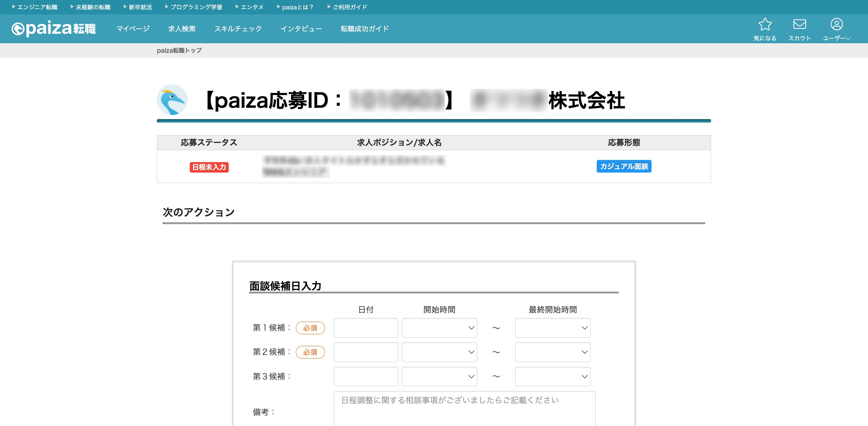Open 第１候補 最終開始時間 dropdown
The width and height of the screenshot is (868, 426).
click(x=553, y=328)
